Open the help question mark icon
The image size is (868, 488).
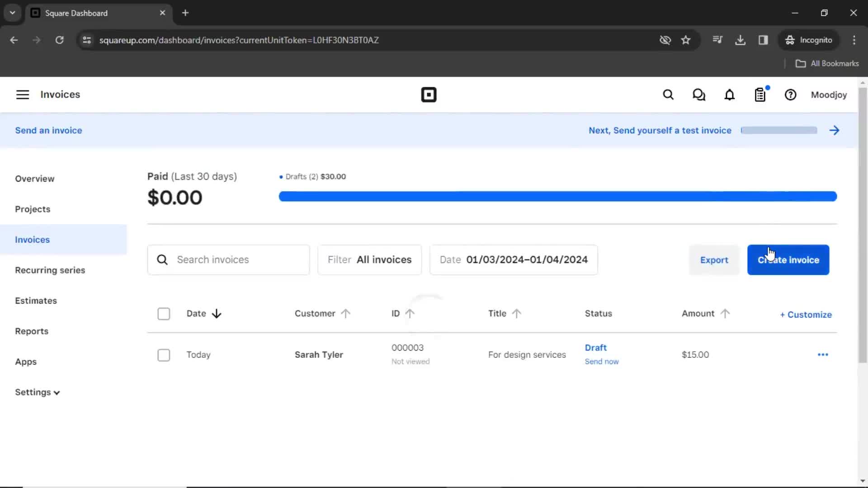tap(791, 95)
